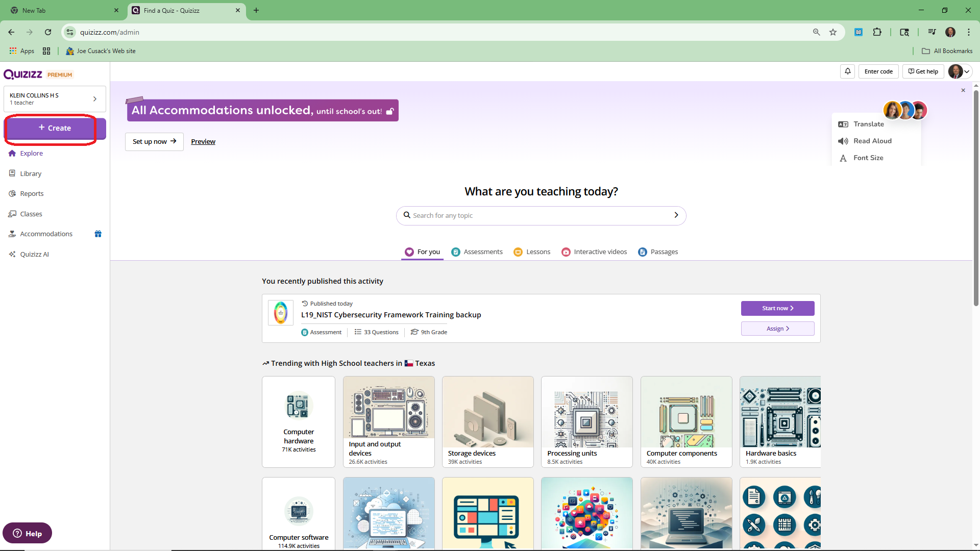Switch to the Assessments tab
This screenshot has height=551, width=980.
477,252
